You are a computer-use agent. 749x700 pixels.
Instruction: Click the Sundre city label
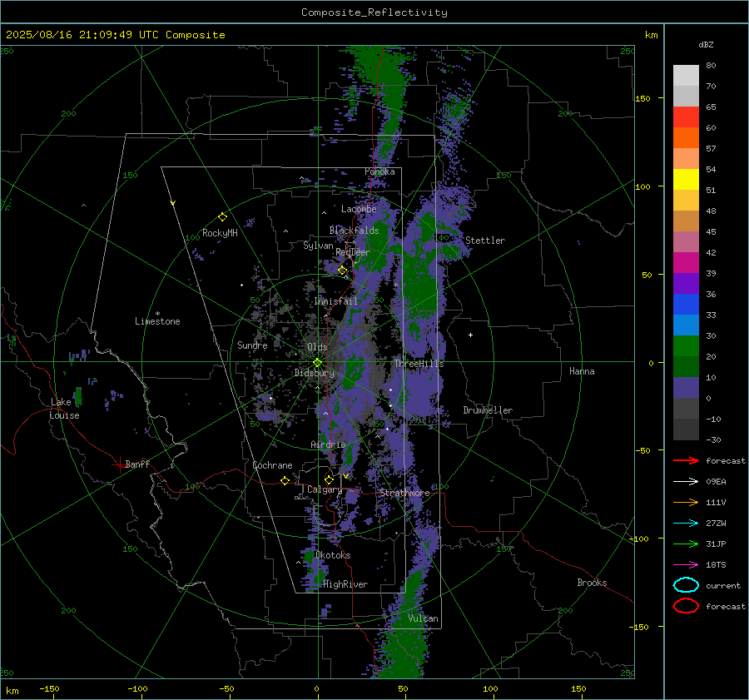click(x=252, y=345)
